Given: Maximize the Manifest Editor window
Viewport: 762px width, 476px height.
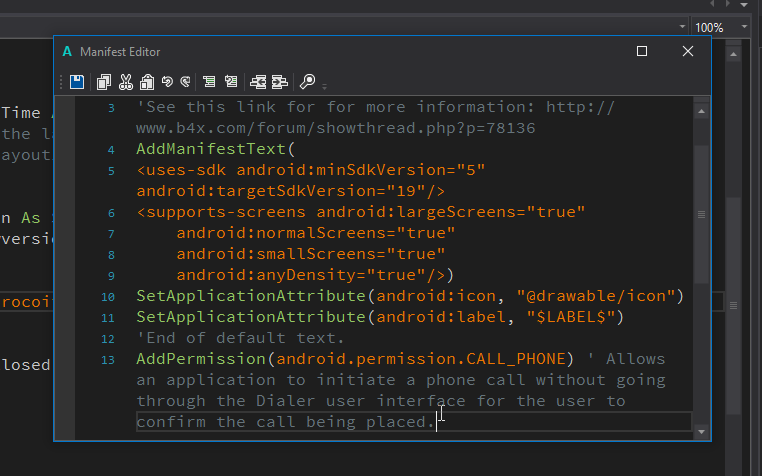Looking at the screenshot, I should (642, 51).
